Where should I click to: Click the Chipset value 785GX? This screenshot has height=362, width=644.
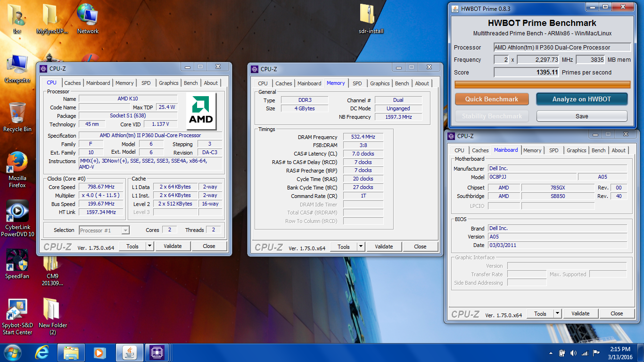point(558,188)
